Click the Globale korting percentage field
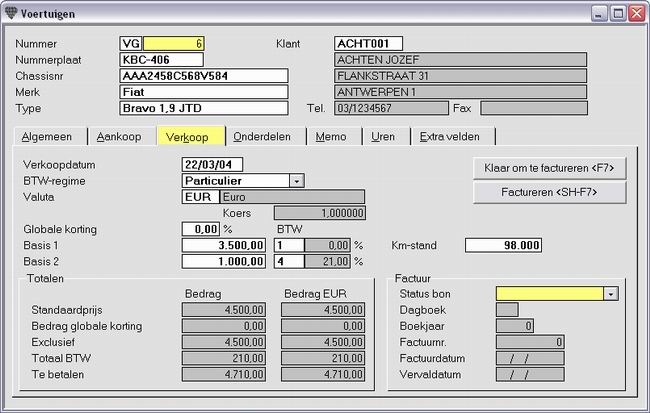Screen dimensions: 650x413 (x=200, y=229)
